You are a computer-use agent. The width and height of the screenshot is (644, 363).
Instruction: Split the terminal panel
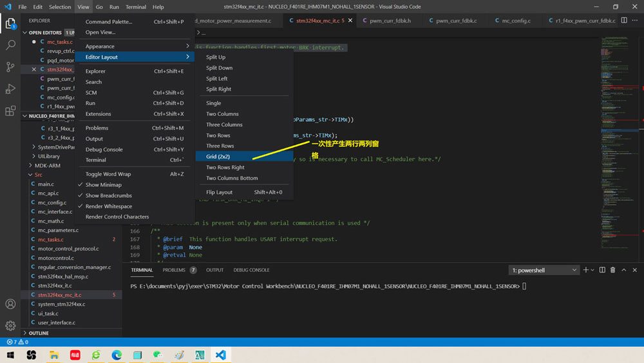[602, 270]
